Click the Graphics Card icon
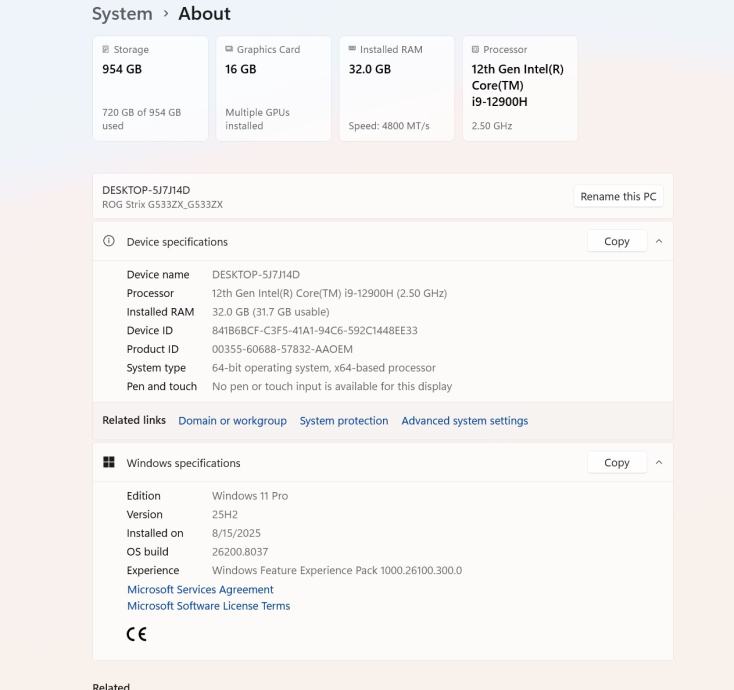 click(x=229, y=50)
